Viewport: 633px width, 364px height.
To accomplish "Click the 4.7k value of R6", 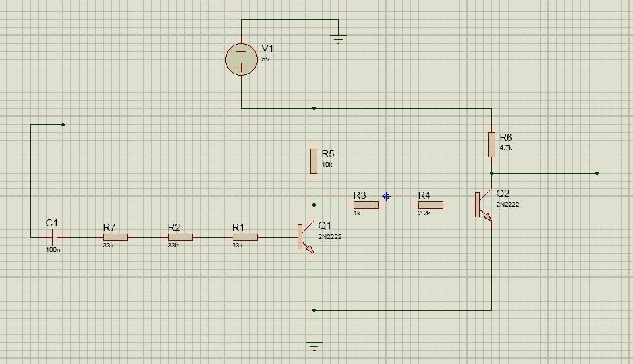I will tap(506, 147).
